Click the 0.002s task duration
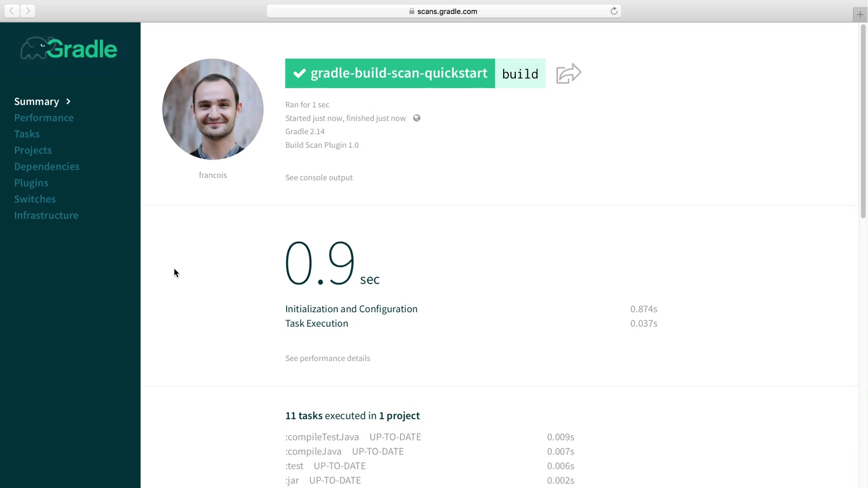The height and width of the screenshot is (488, 868). point(561,480)
